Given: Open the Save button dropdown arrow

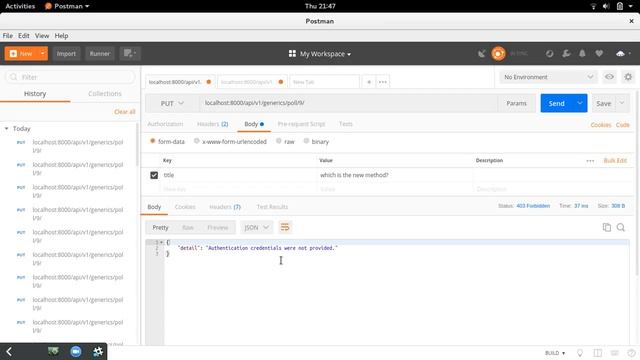Looking at the screenshot, I should pyautogui.click(x=622, y=103).
